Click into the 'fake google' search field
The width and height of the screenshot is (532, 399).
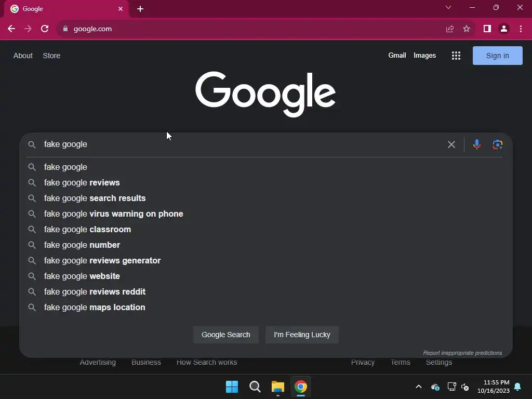point(243,144)
